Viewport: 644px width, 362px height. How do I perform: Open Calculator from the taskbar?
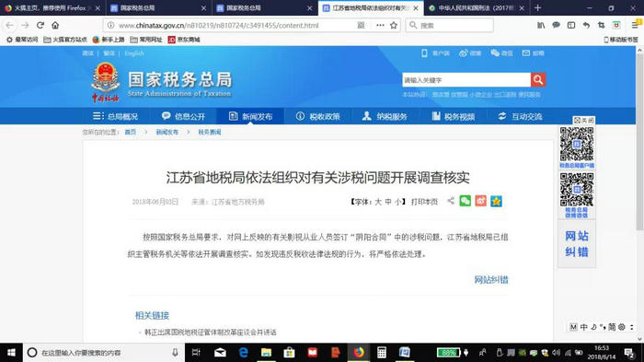click(382, 353)
